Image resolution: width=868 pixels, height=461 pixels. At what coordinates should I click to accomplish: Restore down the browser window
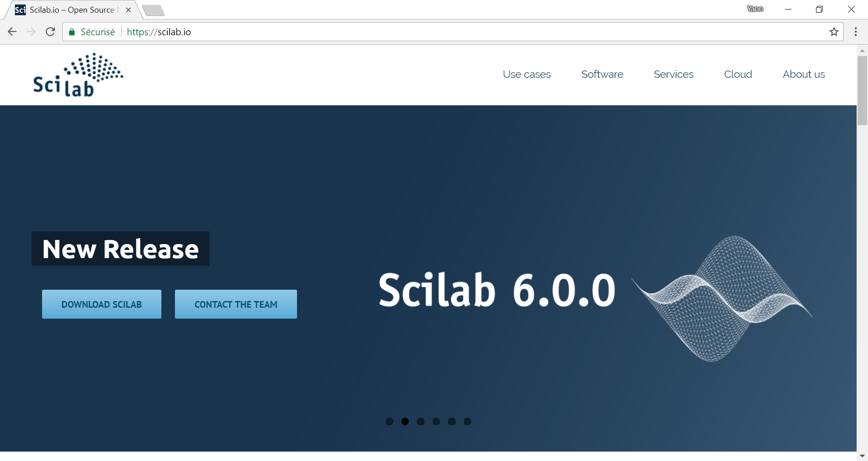click(x=819, y=9)
